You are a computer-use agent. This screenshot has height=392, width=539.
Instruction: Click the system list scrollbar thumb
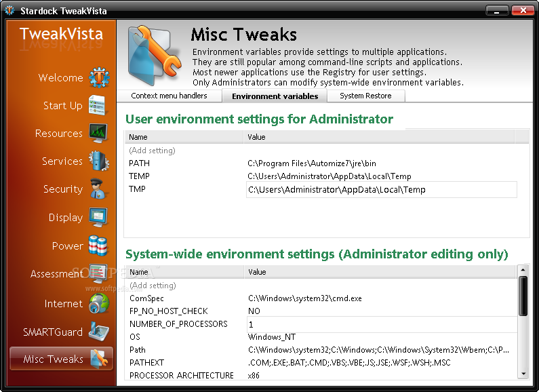[x=523, y=296]
